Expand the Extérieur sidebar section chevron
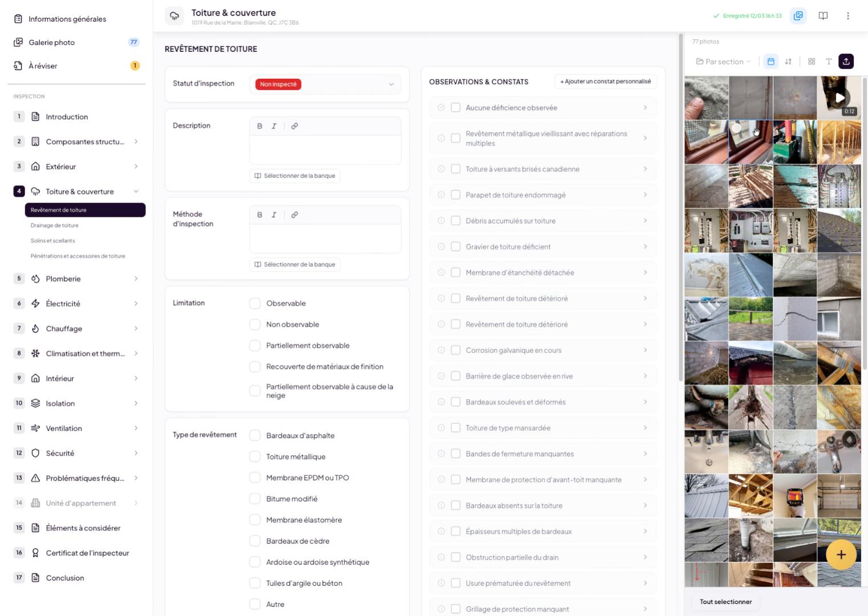Image resolution: width=868 pixels, height=616 pixels. [136, 167]
